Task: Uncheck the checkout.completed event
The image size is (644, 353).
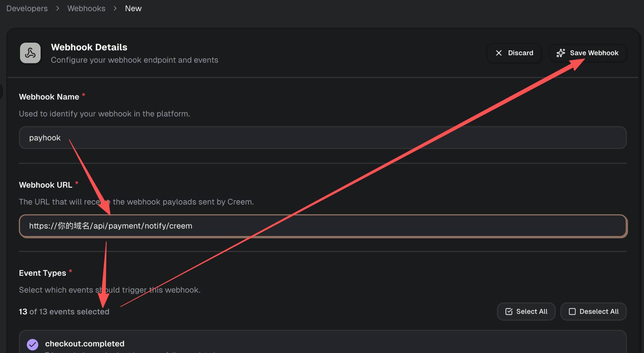Action: click(x=33, y=344)
